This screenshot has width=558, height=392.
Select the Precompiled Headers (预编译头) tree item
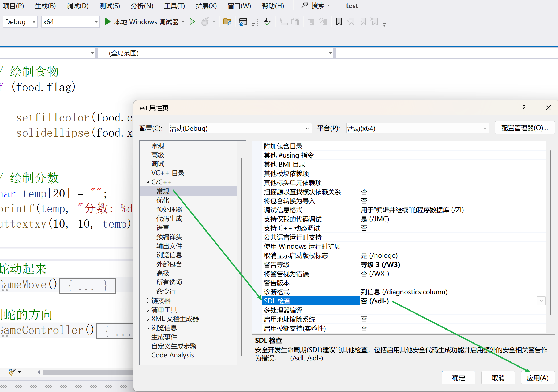pyautogui.click(x=169, y=237)
